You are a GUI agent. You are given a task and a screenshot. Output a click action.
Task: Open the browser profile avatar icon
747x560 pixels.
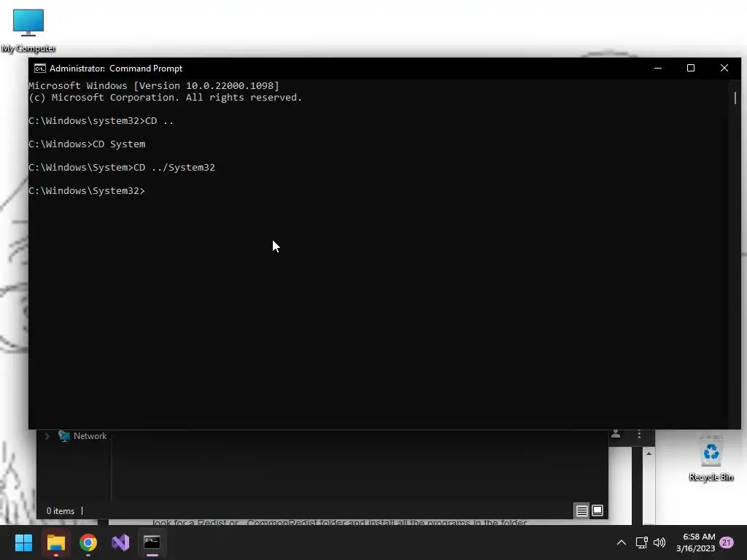(616, 435)
